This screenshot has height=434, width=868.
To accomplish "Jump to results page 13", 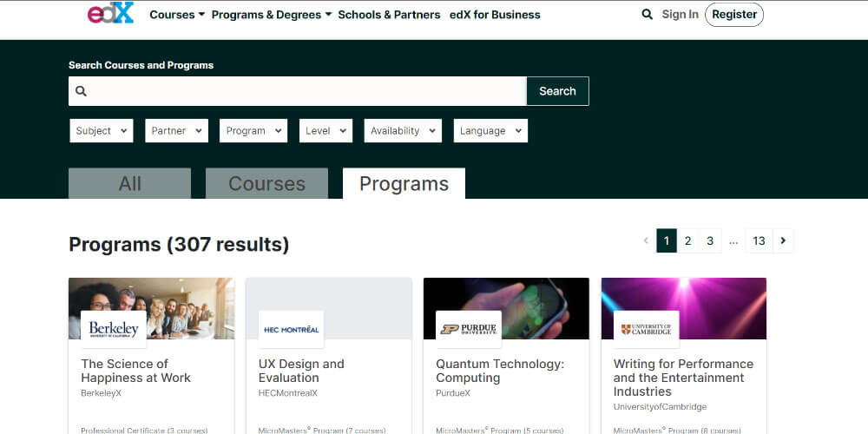I will [759, 240].
